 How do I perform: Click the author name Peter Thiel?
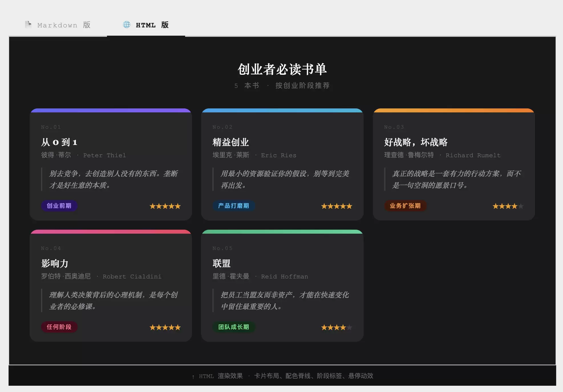[x=104, y=155]
